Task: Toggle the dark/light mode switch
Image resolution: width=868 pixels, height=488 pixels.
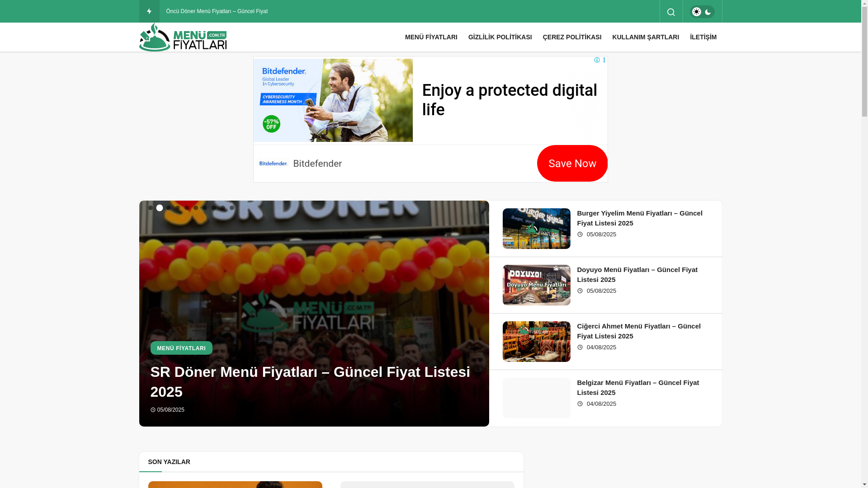Action: click(x=702, y=12)
